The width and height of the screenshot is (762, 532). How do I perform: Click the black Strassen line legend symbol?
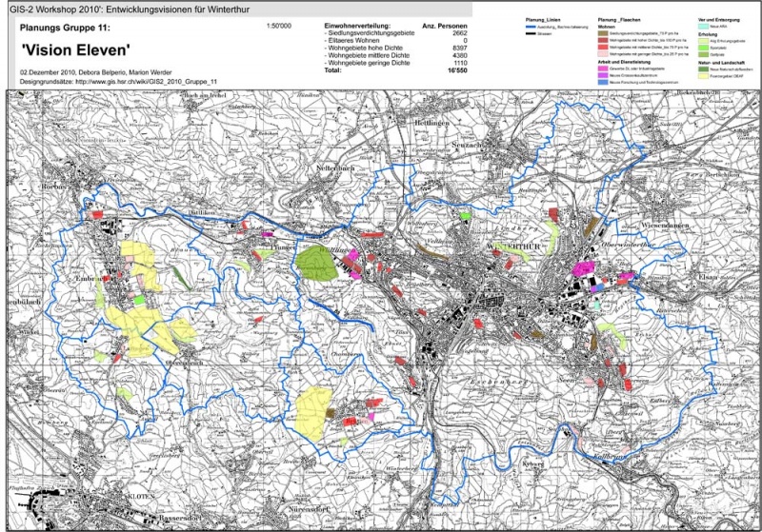point(531,33)
